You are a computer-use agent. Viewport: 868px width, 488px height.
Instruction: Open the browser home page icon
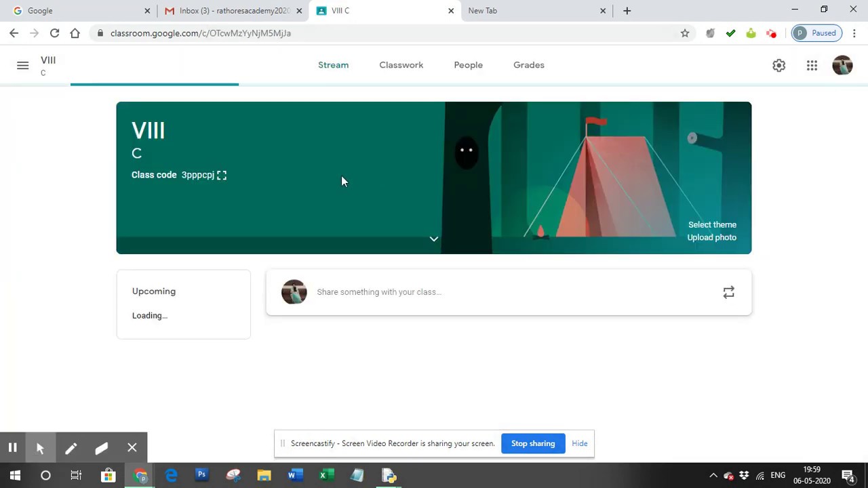click(75, 33)
